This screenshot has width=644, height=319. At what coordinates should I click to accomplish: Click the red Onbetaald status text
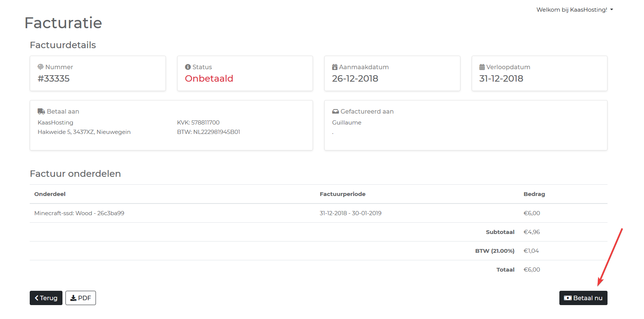tap(209, 79)
